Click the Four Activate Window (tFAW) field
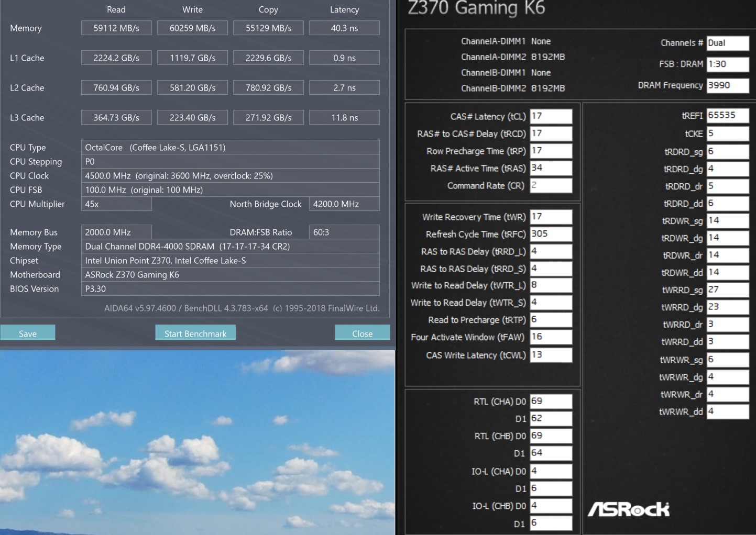756x535 pixels. coord(551,337)
